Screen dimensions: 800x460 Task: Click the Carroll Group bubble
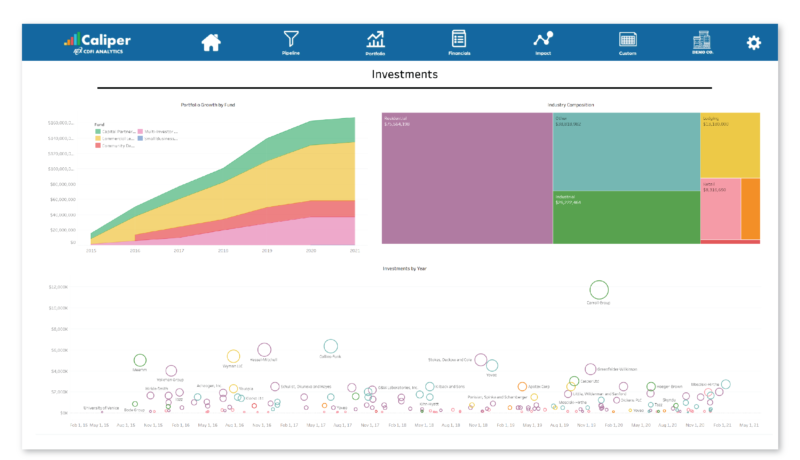click(x=599, y=290)
